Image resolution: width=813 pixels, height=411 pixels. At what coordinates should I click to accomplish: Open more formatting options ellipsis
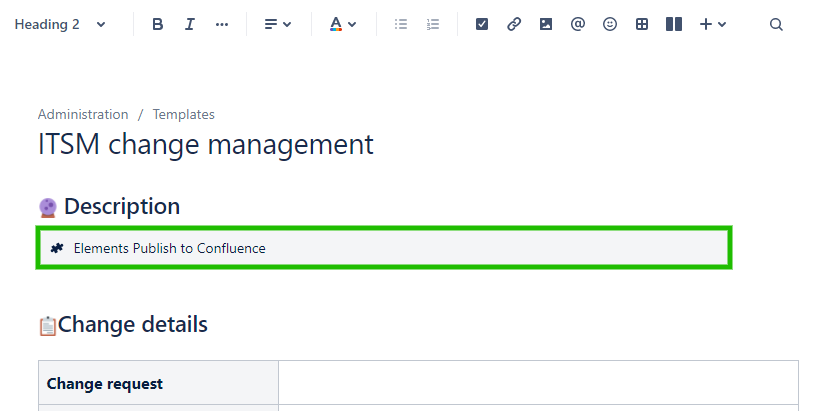click(222, 24)
